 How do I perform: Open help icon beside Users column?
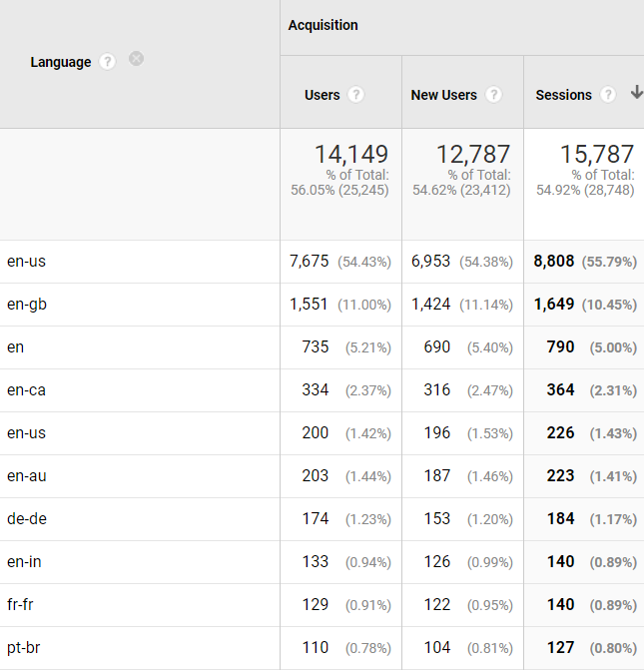pyautogui.click(x=355, y=95)
